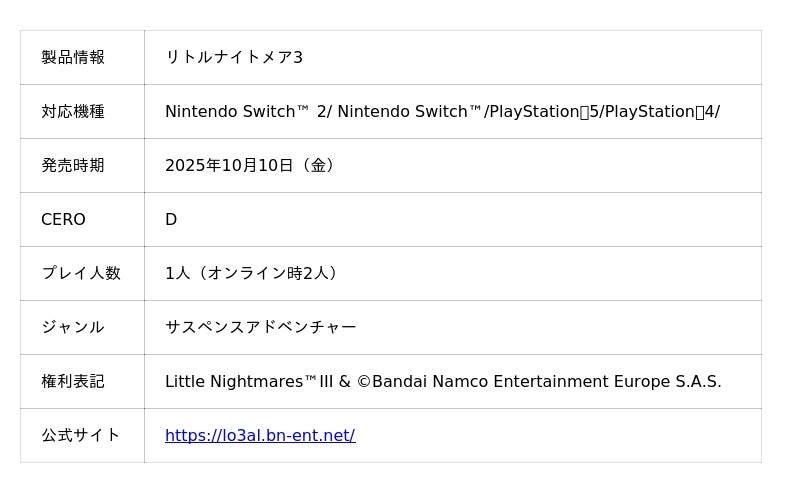The width and height of the screenshot is (800, 493).
Task: Click the 製品情報 label cell
Action: coord(73,57)
